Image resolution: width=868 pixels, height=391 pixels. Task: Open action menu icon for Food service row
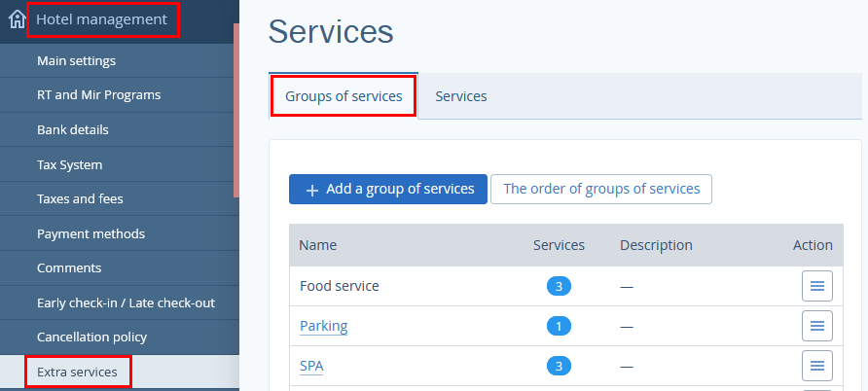[x=817, y=286]
